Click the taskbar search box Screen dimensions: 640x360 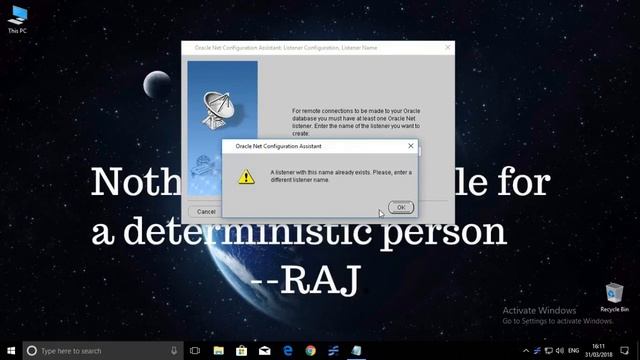(103, 351)
